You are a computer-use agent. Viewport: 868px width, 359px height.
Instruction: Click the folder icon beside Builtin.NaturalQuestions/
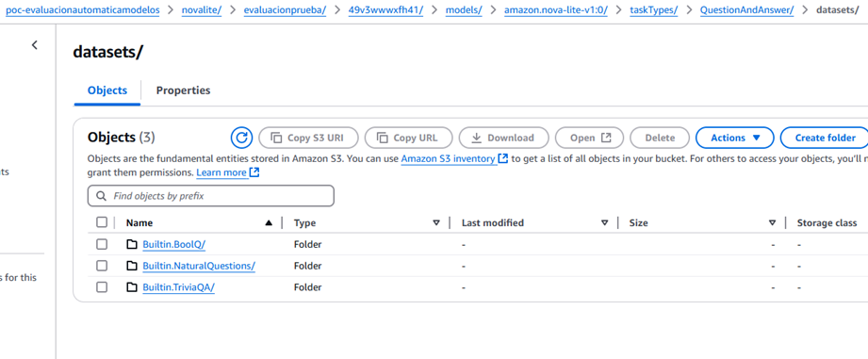(x=131, y=266)
